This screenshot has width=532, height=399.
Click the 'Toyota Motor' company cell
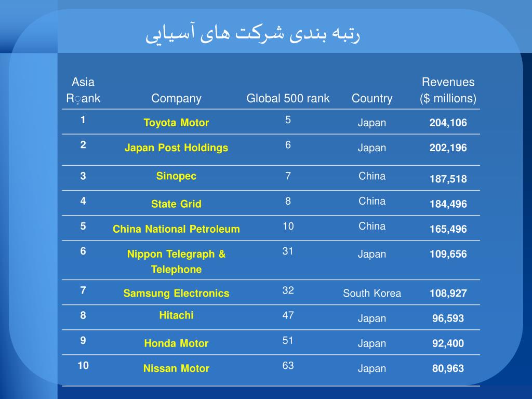[176, 123]
